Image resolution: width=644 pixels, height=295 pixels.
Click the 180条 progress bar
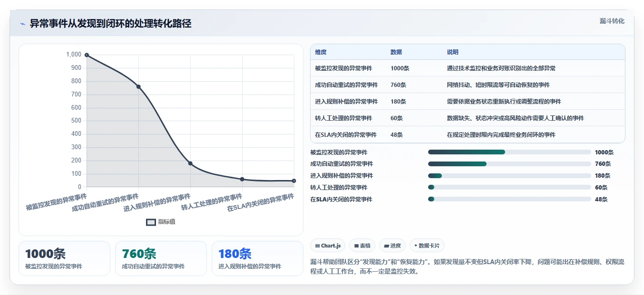tap(509, 176)
